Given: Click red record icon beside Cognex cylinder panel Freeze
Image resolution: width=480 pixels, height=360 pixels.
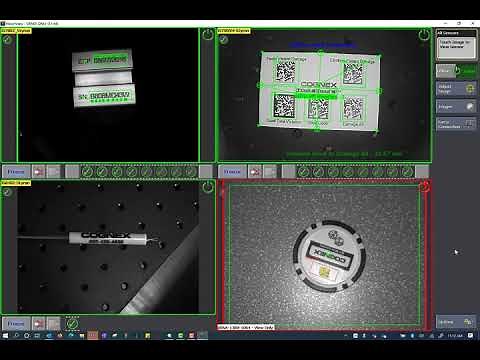Looking at the screenshot, I should pos(39,324).
